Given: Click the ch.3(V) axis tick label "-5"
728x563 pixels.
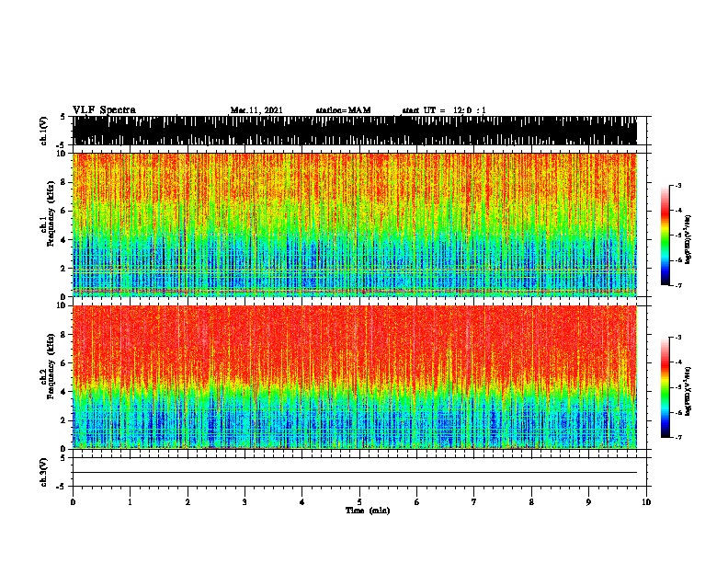Looking at the screenshot, I should [62, 487].
